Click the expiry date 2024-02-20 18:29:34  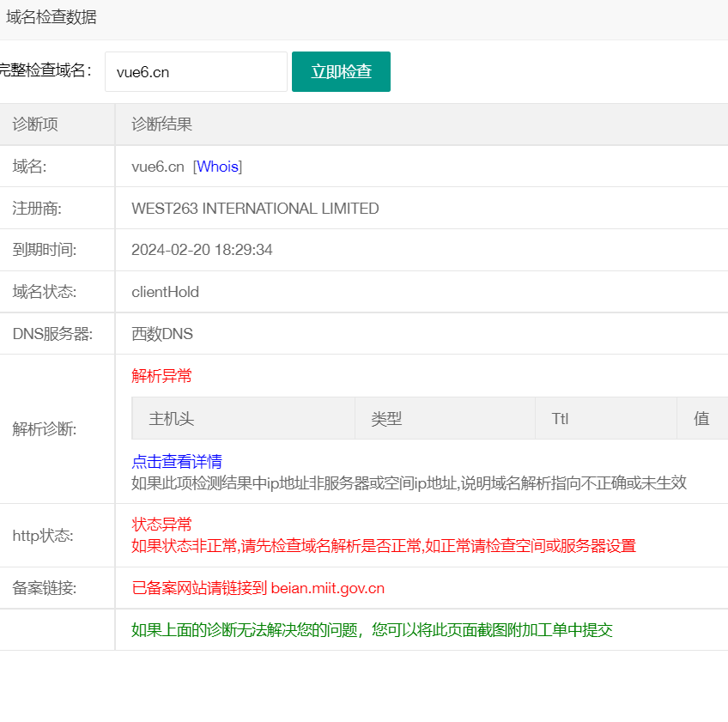(202, 250)
